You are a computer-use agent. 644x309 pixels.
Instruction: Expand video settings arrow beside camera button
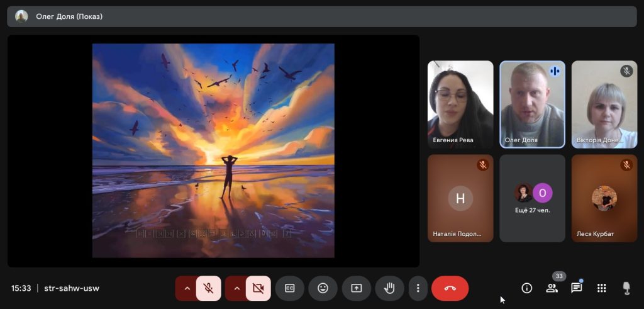236,288
